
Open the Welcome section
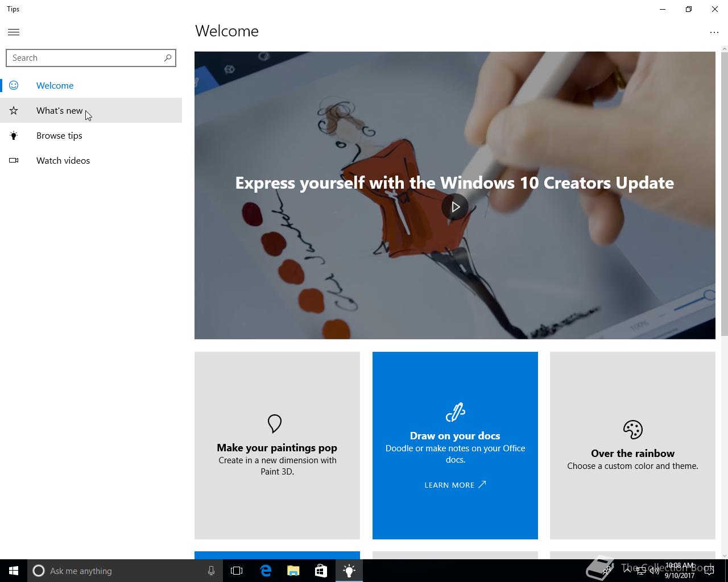[x=91, y=85]
